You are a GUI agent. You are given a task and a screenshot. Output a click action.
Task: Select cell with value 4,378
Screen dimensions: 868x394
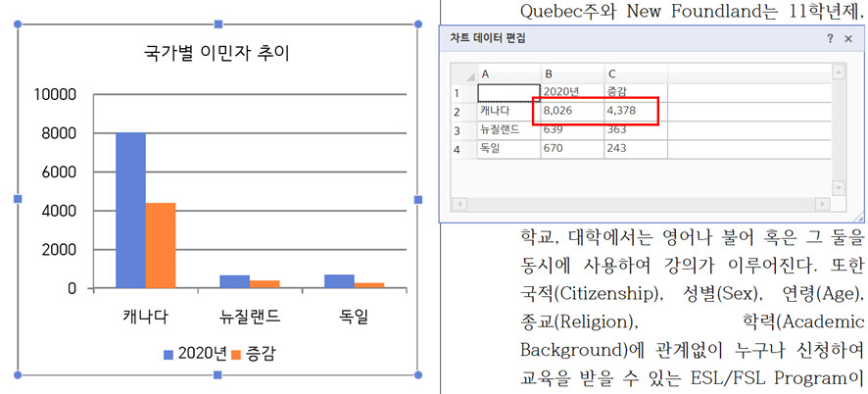click(x=636, y=112)
